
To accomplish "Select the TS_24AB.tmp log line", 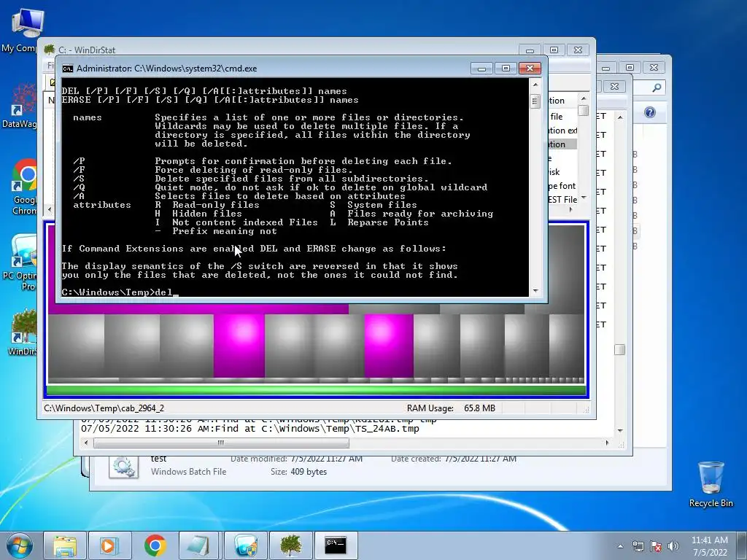I will point(250,429).
